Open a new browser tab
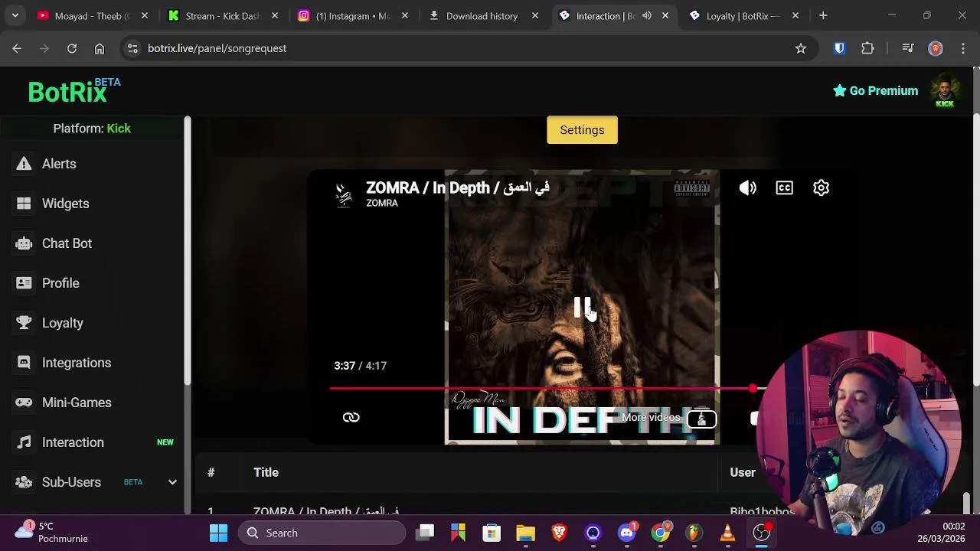The width and height of the screenshot is (980, 551). point(823,15)
